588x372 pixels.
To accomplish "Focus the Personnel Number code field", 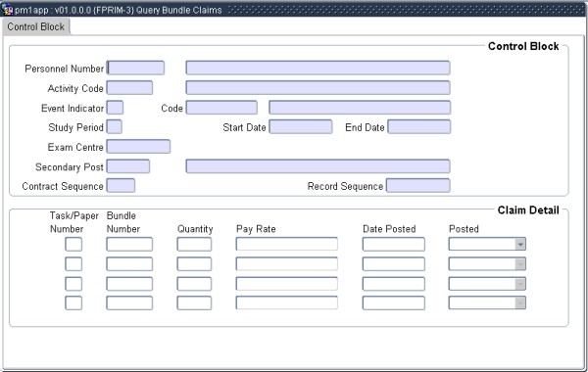I will click(x=135, y=68).
